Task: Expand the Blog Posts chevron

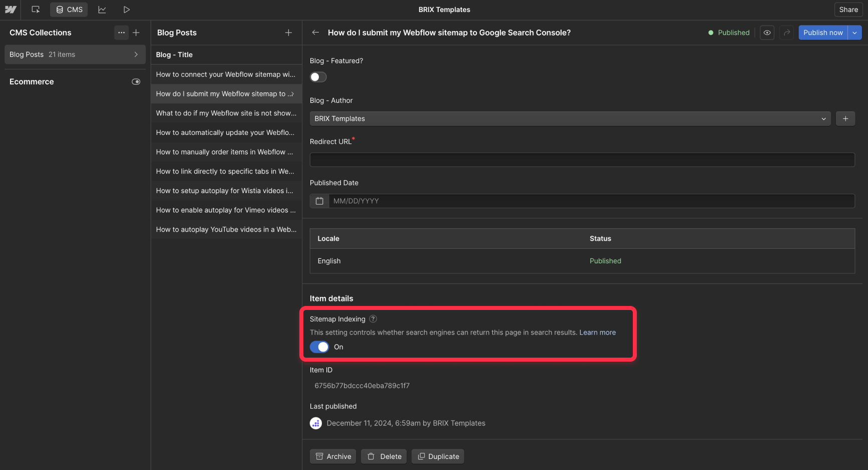Action: coord(136,55)
